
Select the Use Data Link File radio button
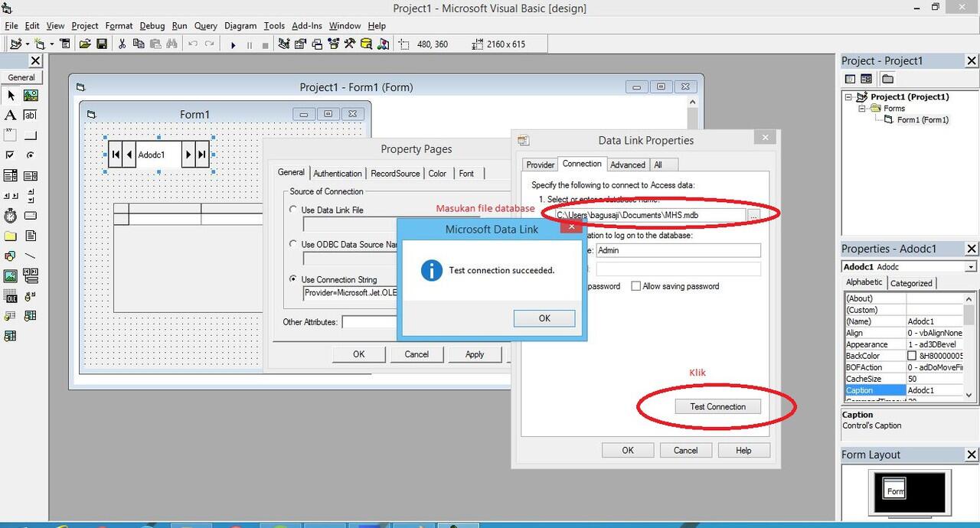(x=293, y=210)
